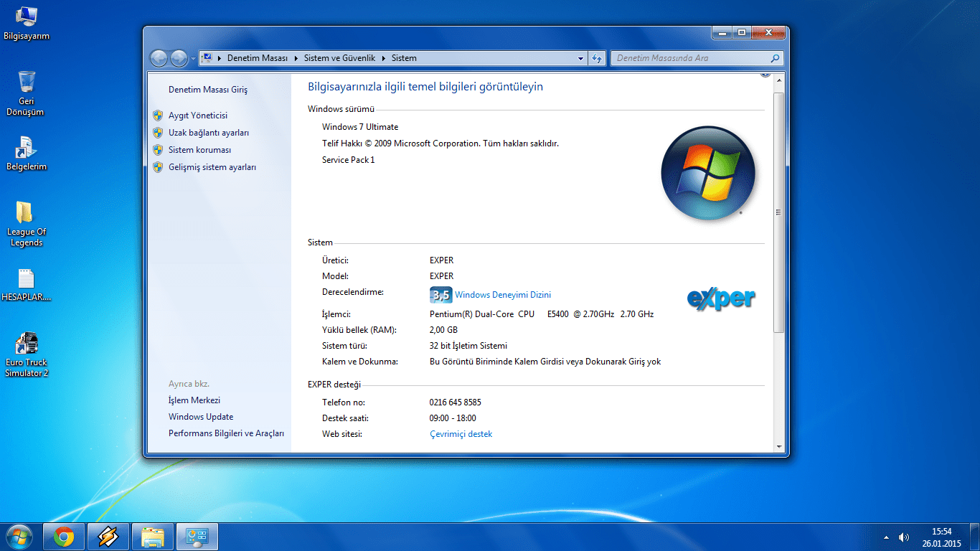Click the Pentium(R) Dual-Core processor text
The width and height of the screenshot is (980, 551).
[542, 314]
